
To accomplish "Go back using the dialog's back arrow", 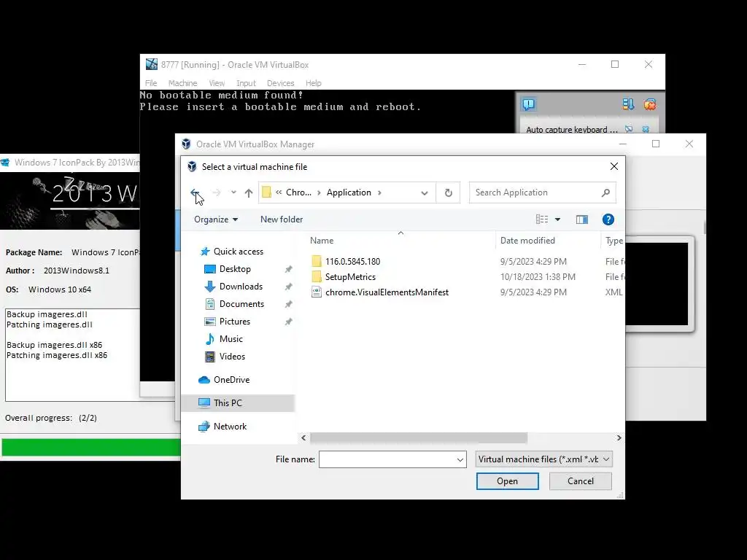I will click(195, 192).
